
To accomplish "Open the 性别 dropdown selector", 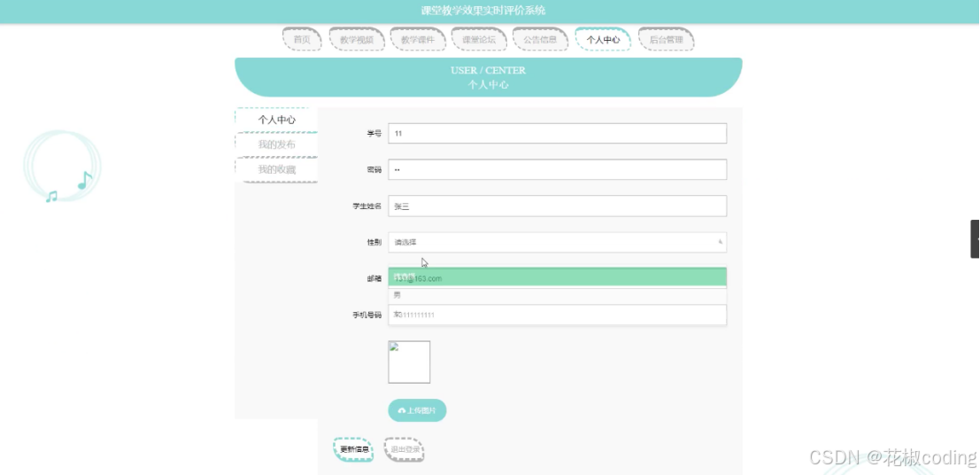I will pyautogui.click(x=557, y=242).
